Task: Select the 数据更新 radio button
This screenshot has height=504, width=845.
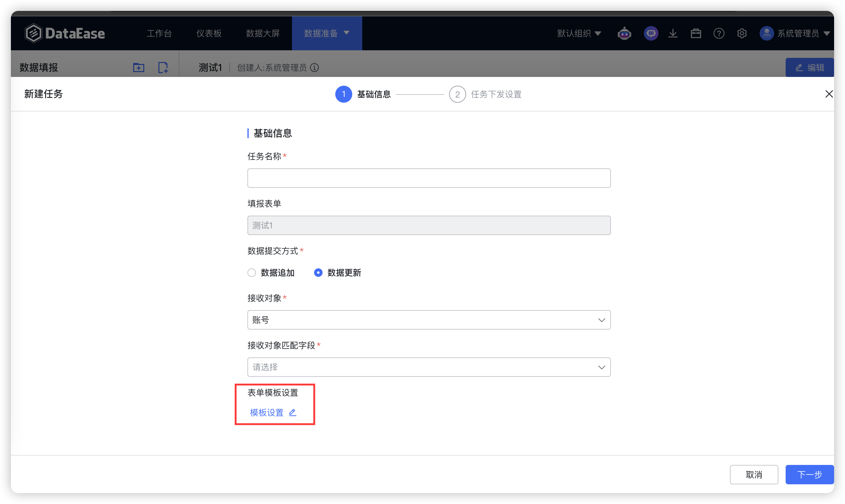Action: [x=318, y=273]
